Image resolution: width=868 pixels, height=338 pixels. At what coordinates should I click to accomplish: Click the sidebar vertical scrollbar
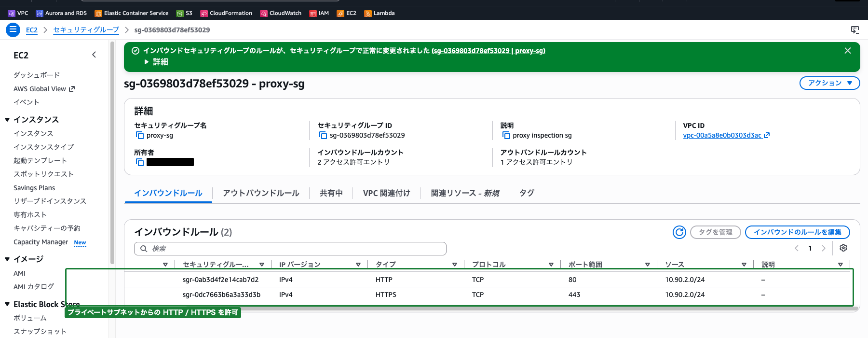click(x=112, y=153)
